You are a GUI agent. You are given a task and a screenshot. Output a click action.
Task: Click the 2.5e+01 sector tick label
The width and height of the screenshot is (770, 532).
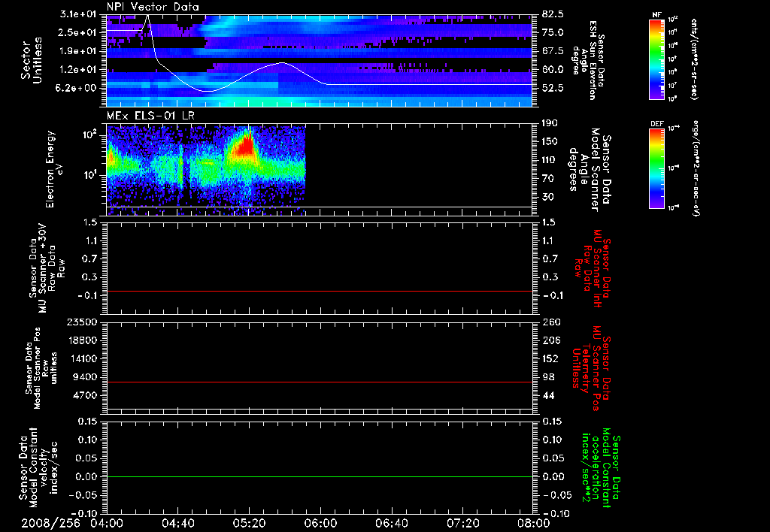[78, 32]
